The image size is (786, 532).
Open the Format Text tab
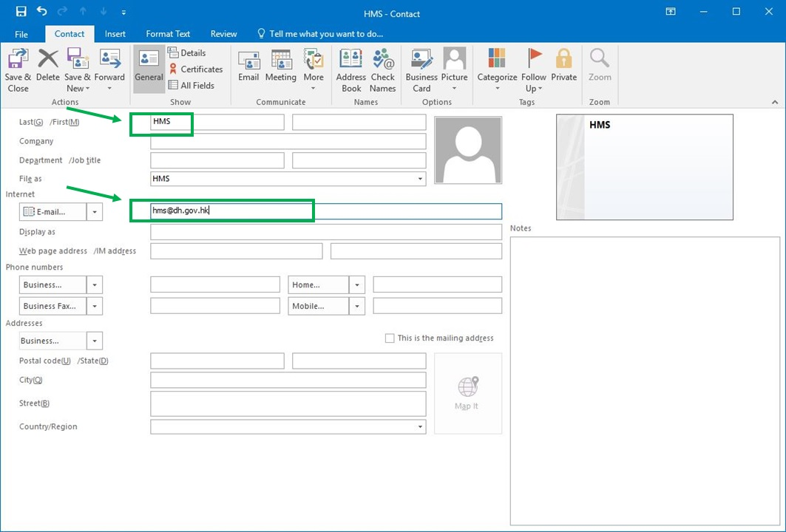168,34
